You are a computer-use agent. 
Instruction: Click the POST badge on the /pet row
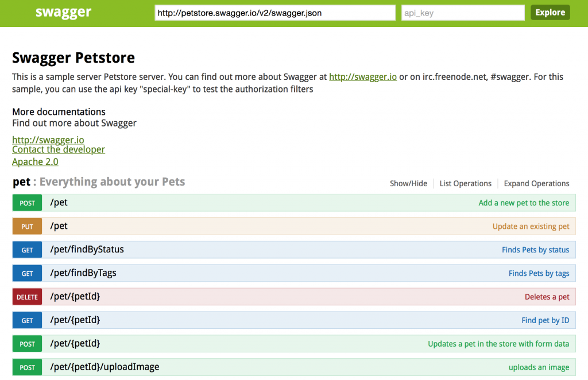click(28, 203)
